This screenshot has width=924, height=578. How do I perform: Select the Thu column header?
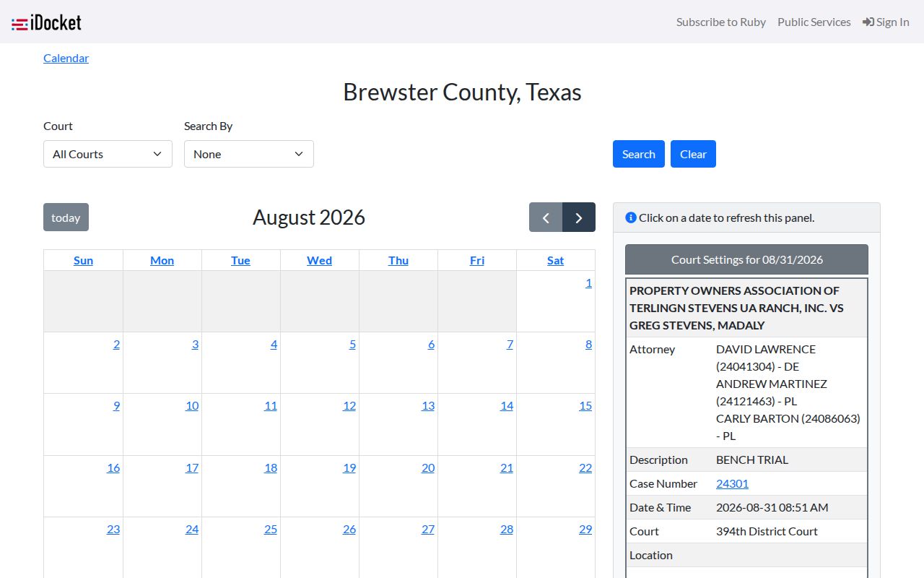[398, 260]
